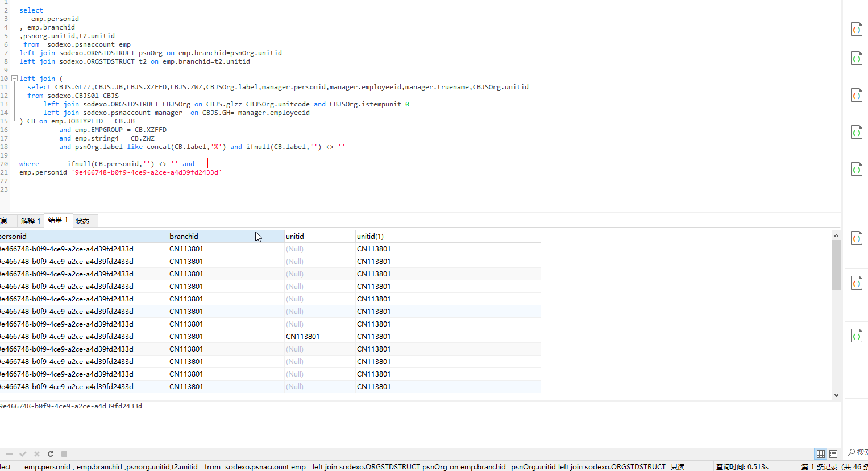Click the delete record minus icon

coord(9,454)
